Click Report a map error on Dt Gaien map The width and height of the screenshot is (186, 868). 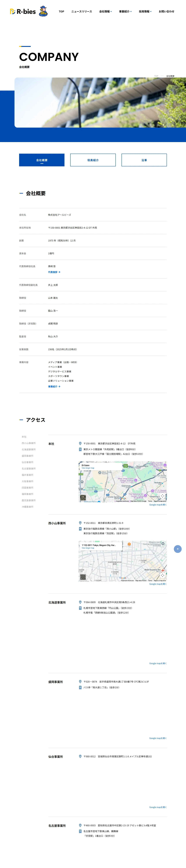tap(160, 501)
